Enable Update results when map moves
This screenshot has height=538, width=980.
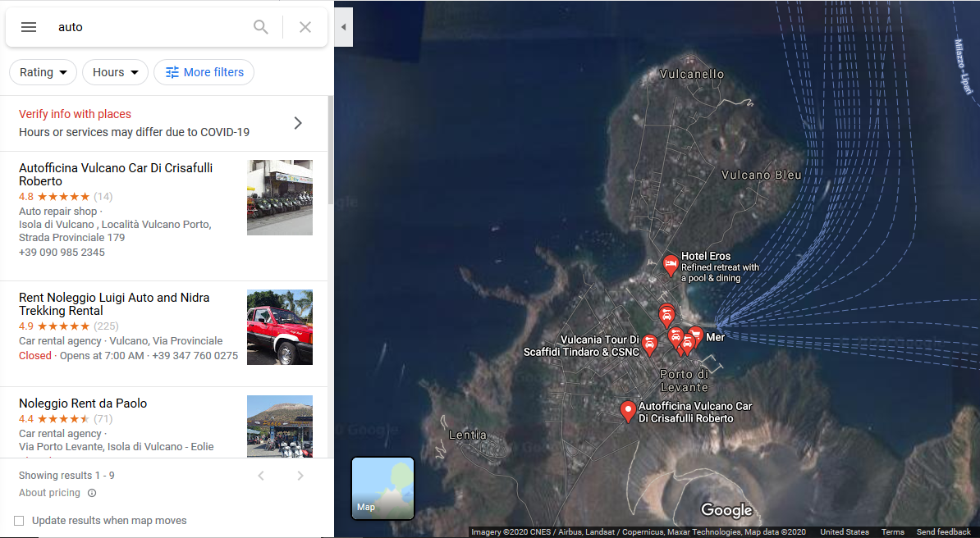(19, 521)
